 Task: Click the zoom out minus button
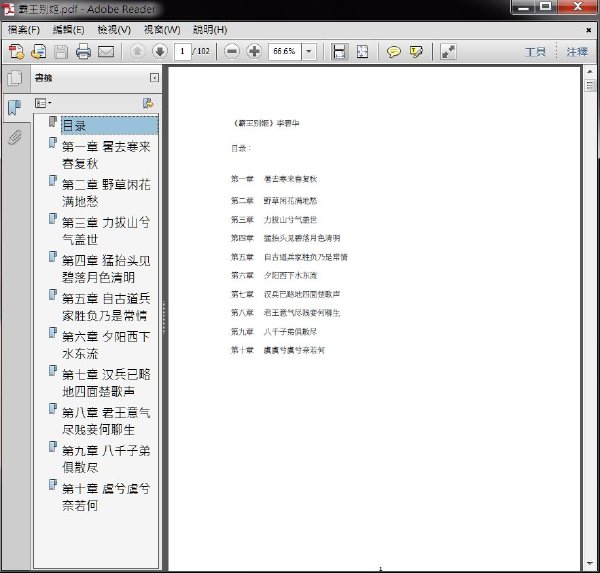coord(232,51)
